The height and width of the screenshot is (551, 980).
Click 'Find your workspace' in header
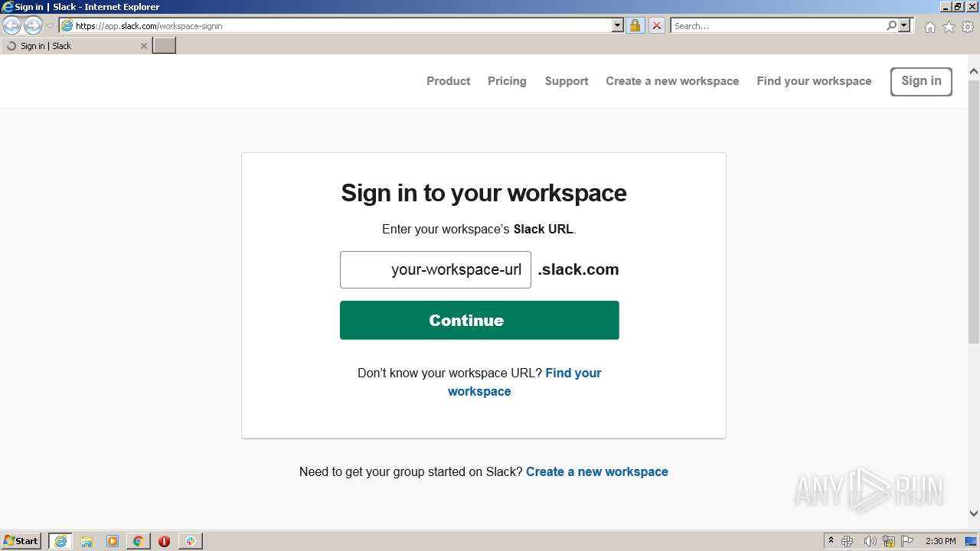point(814,81)
